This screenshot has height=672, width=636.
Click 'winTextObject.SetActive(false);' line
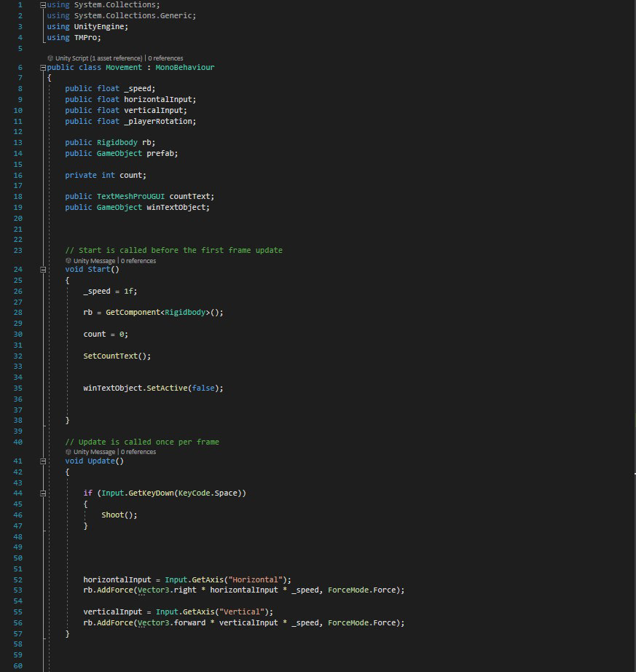153,388
